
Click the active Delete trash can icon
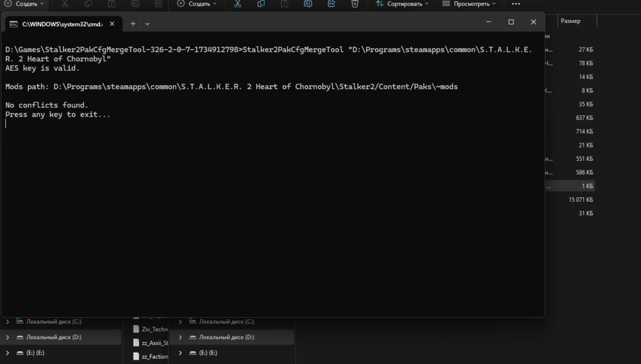pyautogui.click(x=355, y=4)
